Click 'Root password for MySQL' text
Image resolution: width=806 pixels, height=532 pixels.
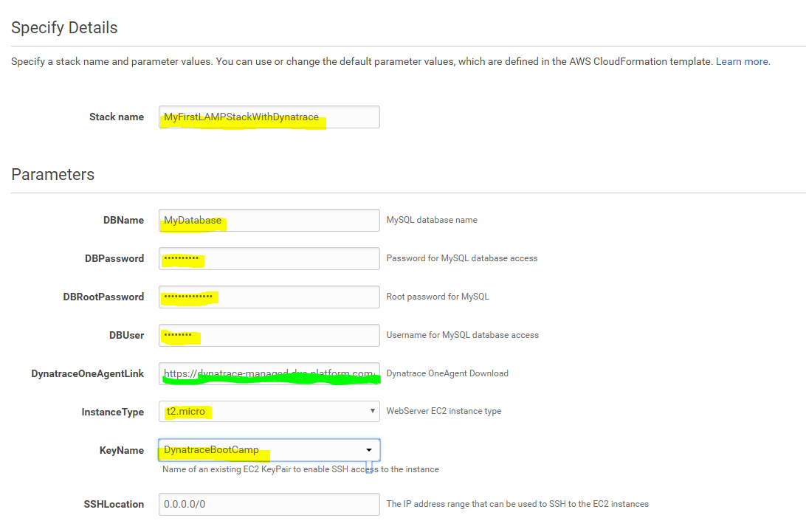(x=438, y=297)
